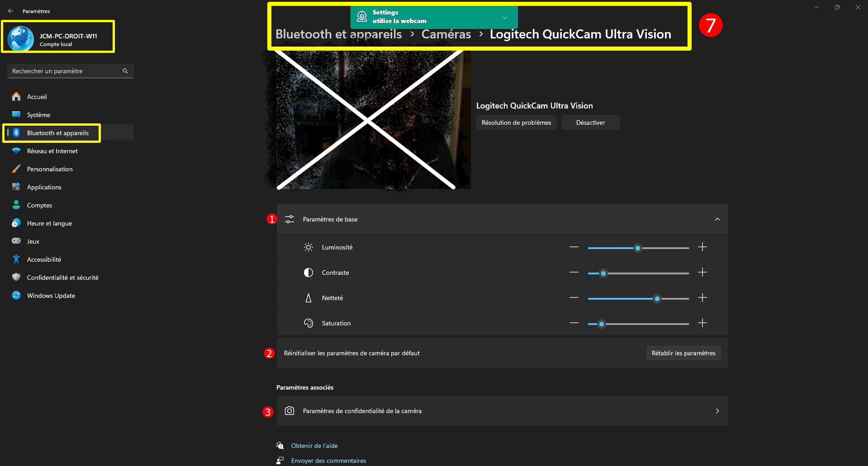Click the Rechercher un paramètre search field
The height and width of the screenshot is (466, 868).
pos(71,71)
